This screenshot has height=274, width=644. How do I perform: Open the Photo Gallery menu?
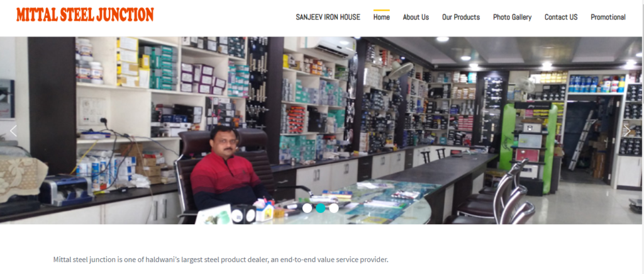point(512,17)
